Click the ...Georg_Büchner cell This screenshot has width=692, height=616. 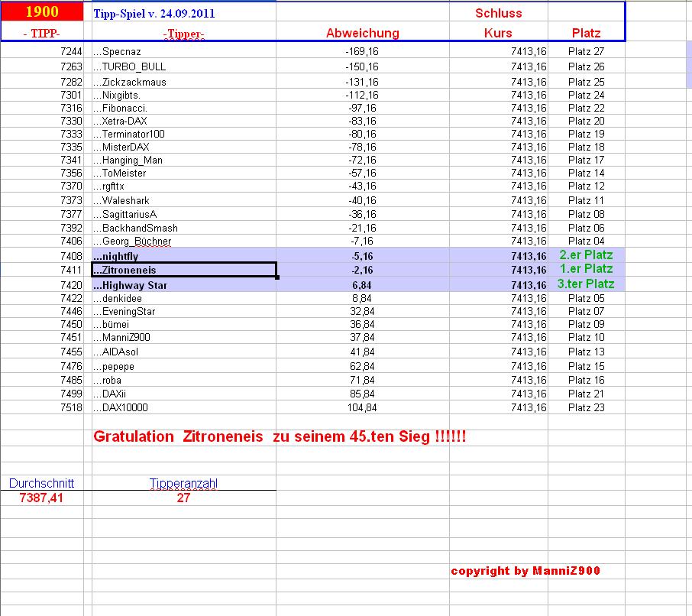click(183, 241)
